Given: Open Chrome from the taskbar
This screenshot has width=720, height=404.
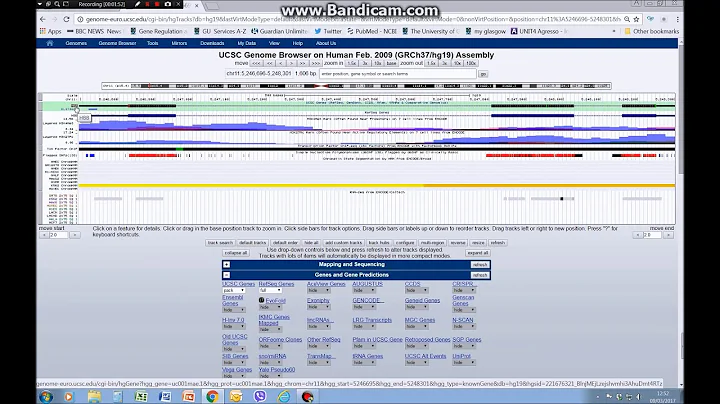Looking at the screenshot, I should pyautogui.click(x=212, y=397).
